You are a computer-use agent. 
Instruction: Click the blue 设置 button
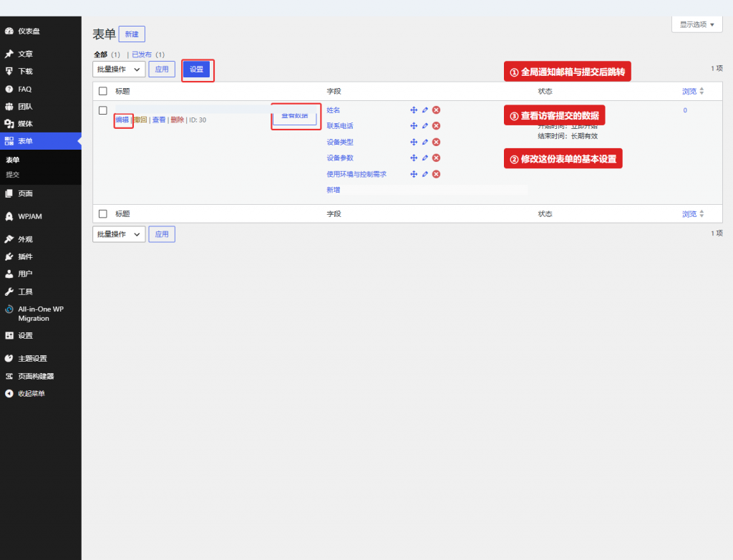(196, 69)
